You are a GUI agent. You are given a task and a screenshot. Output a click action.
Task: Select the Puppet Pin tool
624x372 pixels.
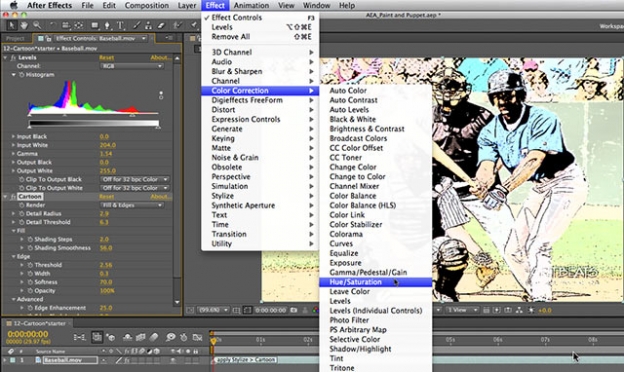click(193, 25)
